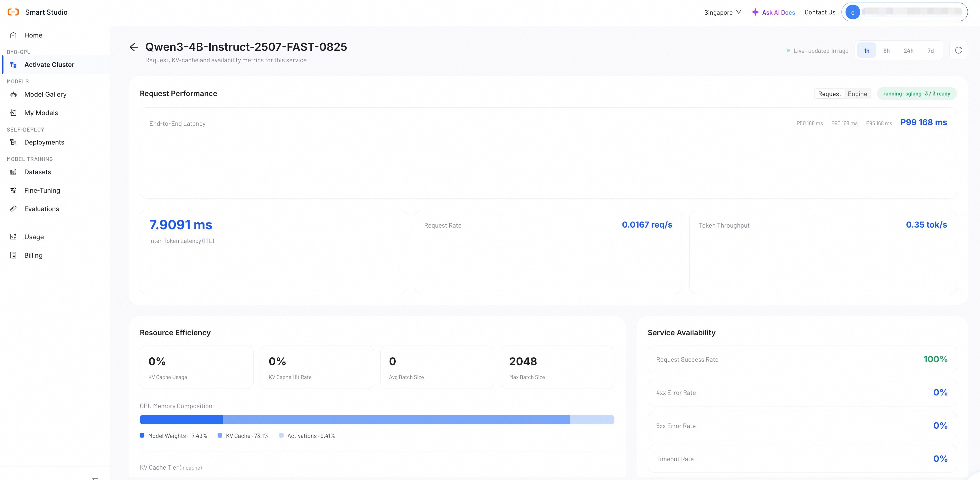Viewport: 980px width, 480px height.
Task: Click the KV Cache legend swatch
Action: click(220, 436)
